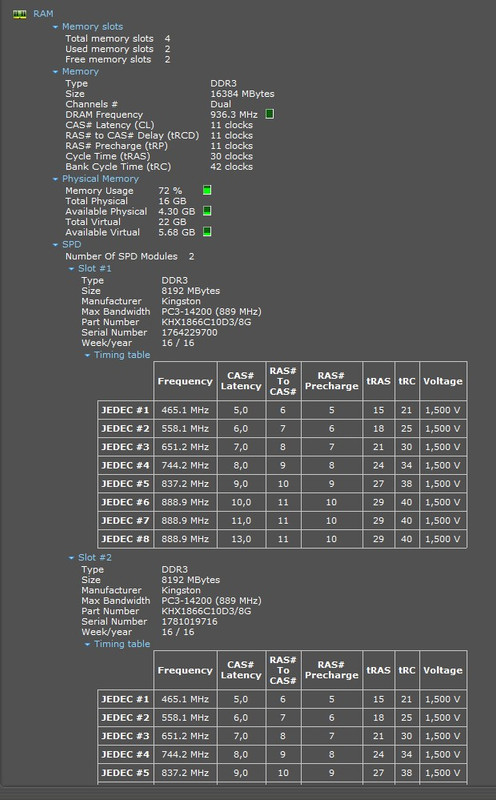
Task: Click Slot #1 serial number 1764229700
Action: coord(189,333)
